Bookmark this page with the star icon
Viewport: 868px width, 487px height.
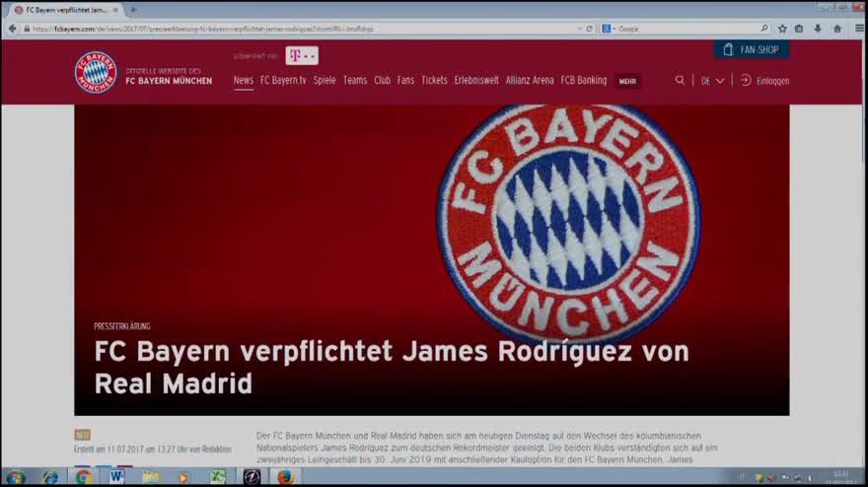(782, 29)
